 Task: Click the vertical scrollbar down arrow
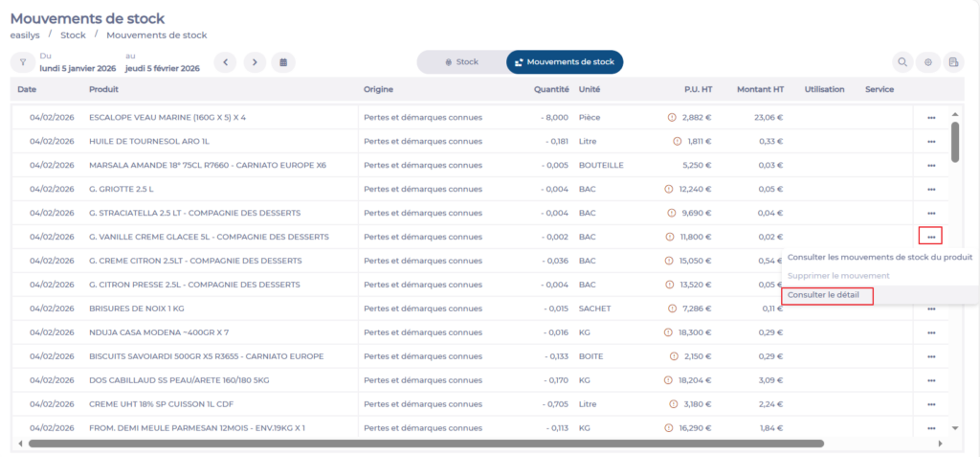(x=954, y=428)
